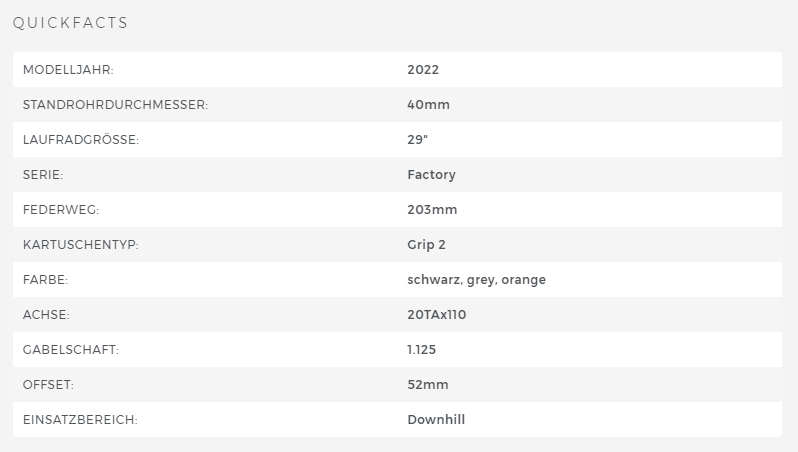Click the KARTUSCHENTYP label
Image resolution: width=798 pixels, height=452 pixels.
pos(80,245)
